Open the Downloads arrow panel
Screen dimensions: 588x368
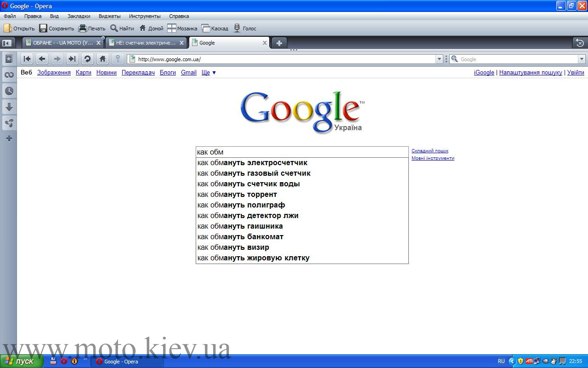9,107
